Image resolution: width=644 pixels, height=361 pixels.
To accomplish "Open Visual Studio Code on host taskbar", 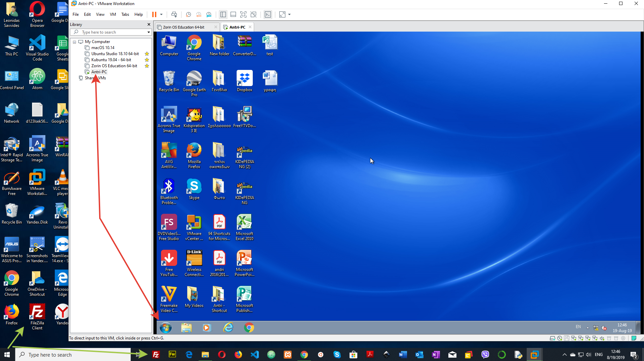I will point(255,355).
